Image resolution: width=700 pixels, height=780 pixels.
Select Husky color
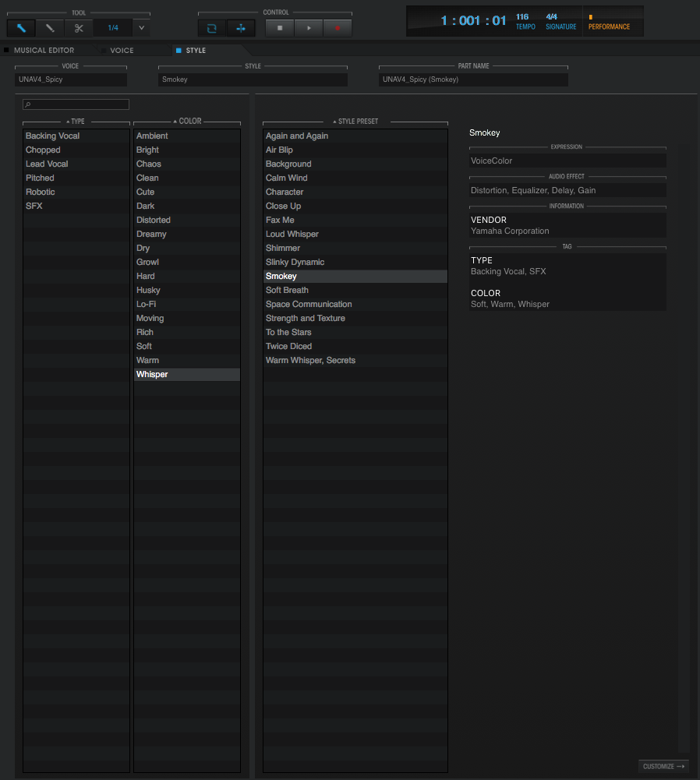[x=187, y=290]
